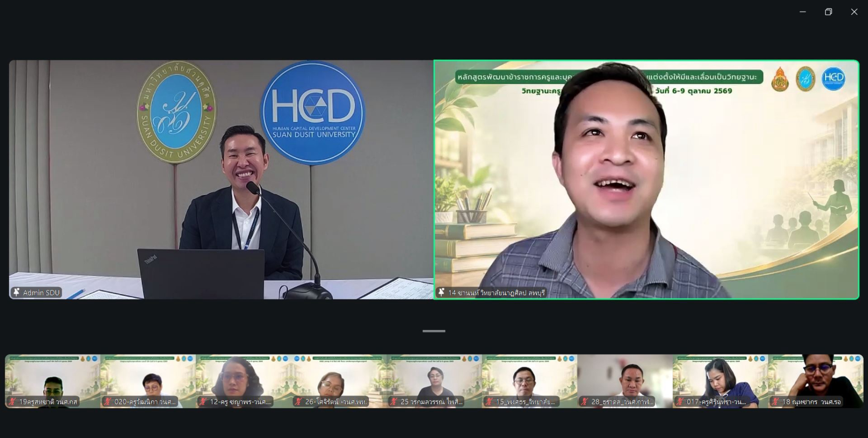The image size is (868, 438).
Task: Minimize the meeting window
Action: pos(803,12)
